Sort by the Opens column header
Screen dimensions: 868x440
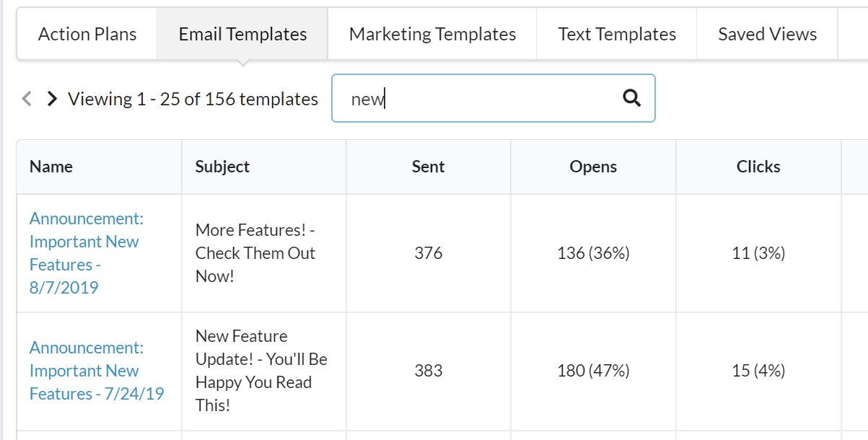pos(593,167)
